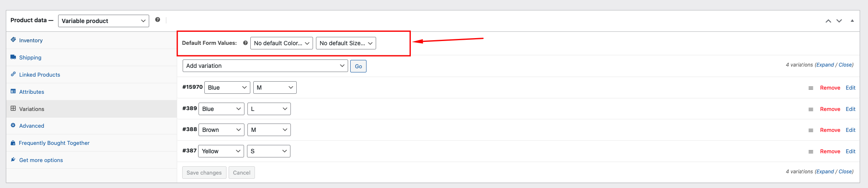
Task: Click the Go button
Action: 359,66
